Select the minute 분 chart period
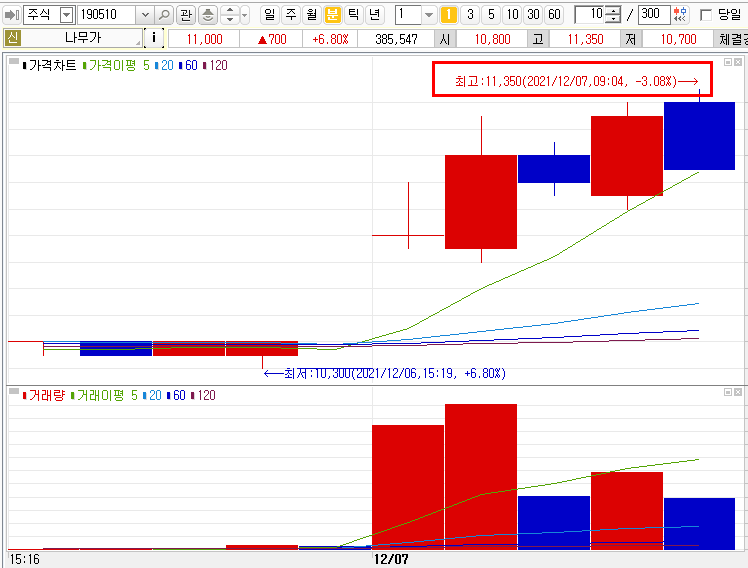Image resolution: width=748 pixels, height=568 pixels. (x=332, y=15)
